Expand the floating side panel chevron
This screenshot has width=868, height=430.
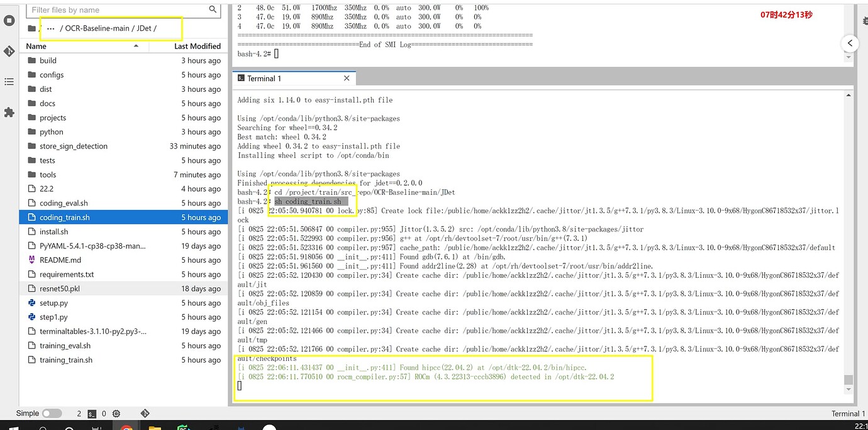pyautogui.click(x=850, y=43)
